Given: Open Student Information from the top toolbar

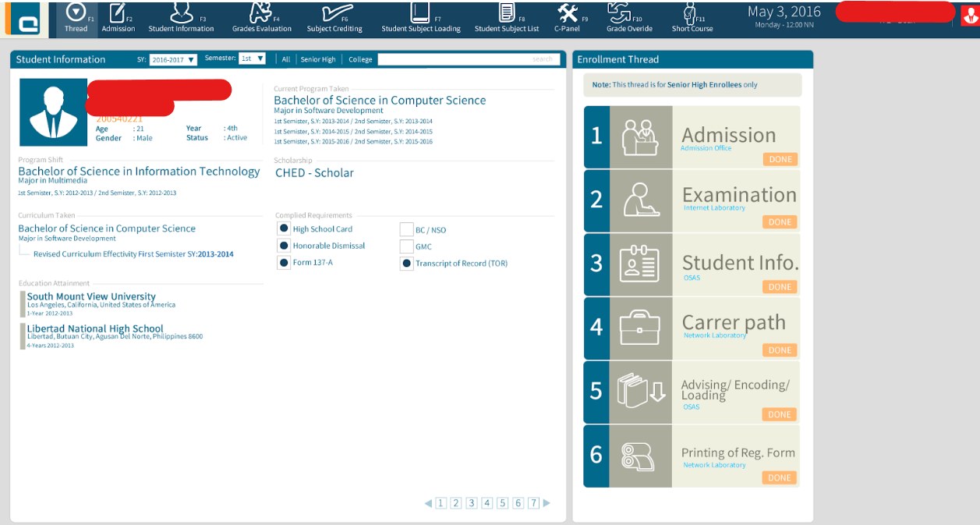Looking at the screenshot, I should 181,19.
